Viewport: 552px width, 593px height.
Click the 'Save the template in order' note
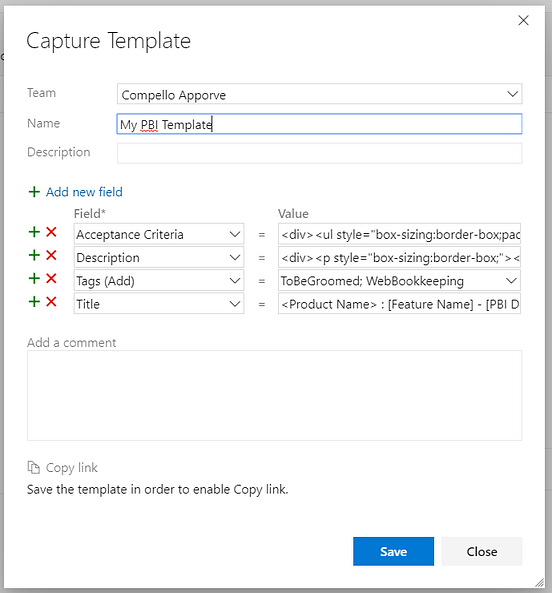(x=158, y=489)
